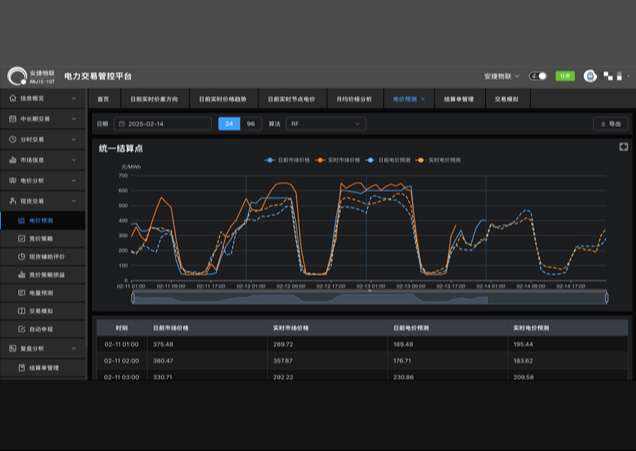Expand the 中长期交易 sidebar menu

click(x=43, y=119)
